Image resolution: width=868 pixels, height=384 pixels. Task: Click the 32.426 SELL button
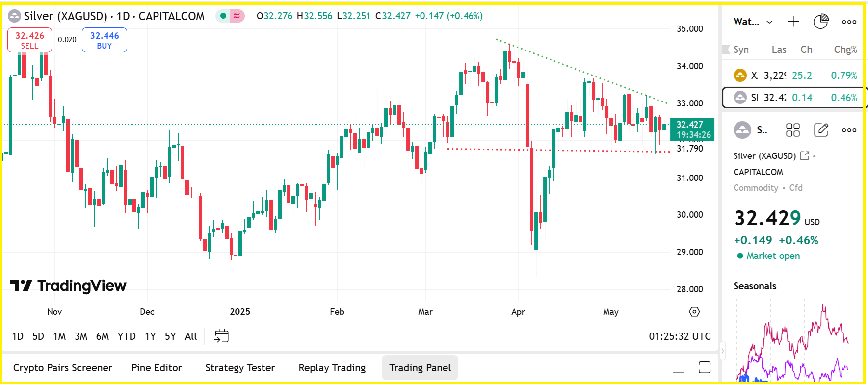tap(29, 40)
